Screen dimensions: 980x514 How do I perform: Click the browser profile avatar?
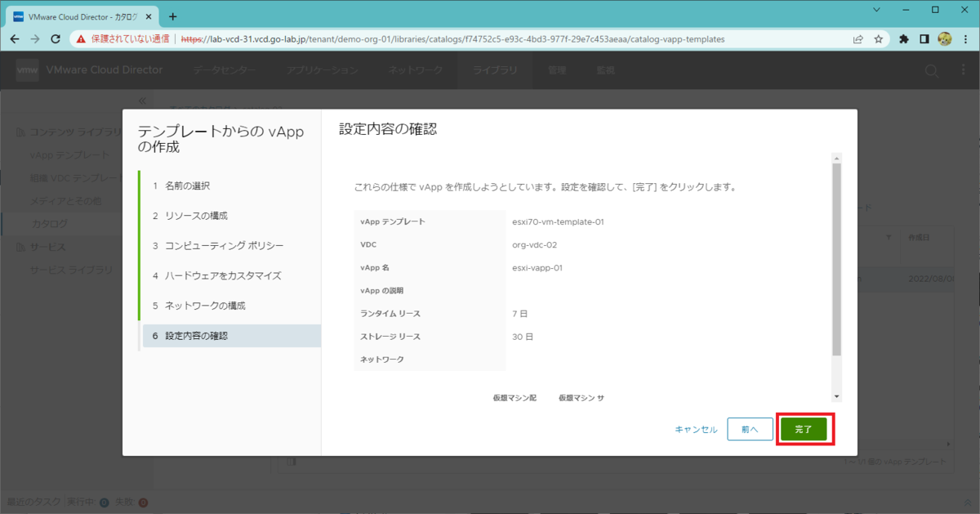(x=945, y=38)
